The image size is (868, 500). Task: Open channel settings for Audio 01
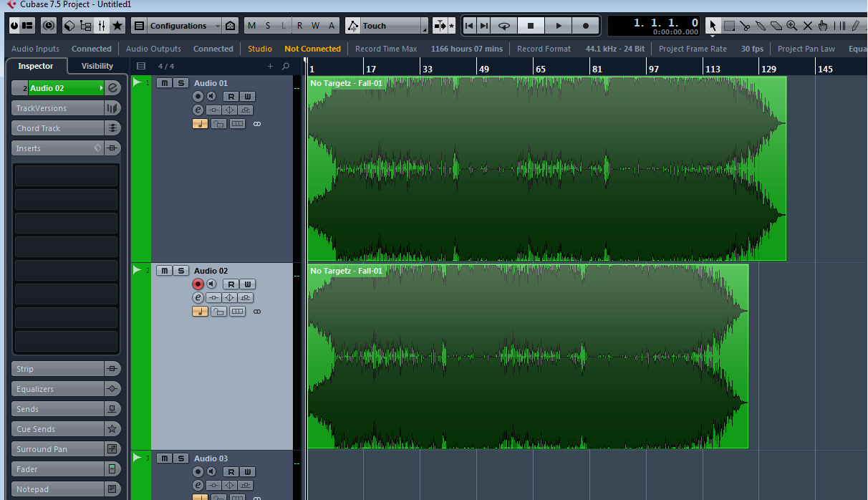point(198,110)
